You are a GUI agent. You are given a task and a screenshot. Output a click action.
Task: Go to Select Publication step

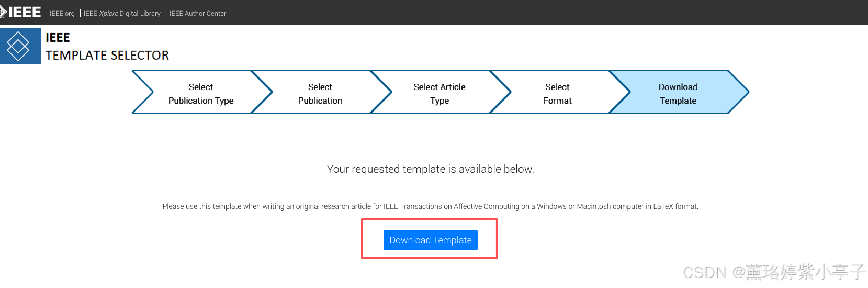coord(320,92)
